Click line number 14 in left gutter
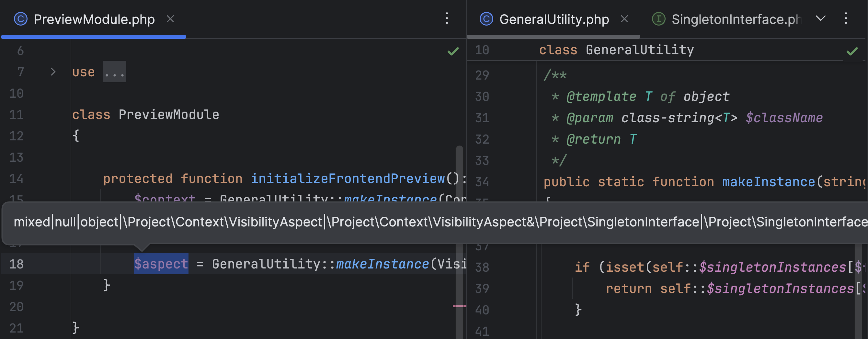The width and height of the screenshot is (868, 339). point(16,179)
